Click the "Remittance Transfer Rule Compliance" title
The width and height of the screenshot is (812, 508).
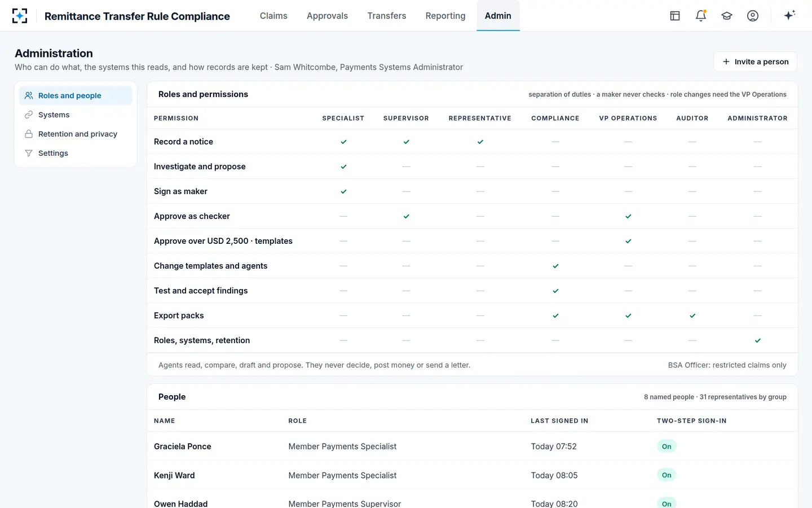coord(137,16)
